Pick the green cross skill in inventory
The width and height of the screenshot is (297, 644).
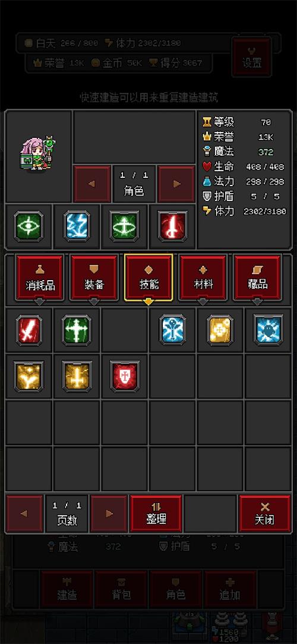(x=77, y=330)
